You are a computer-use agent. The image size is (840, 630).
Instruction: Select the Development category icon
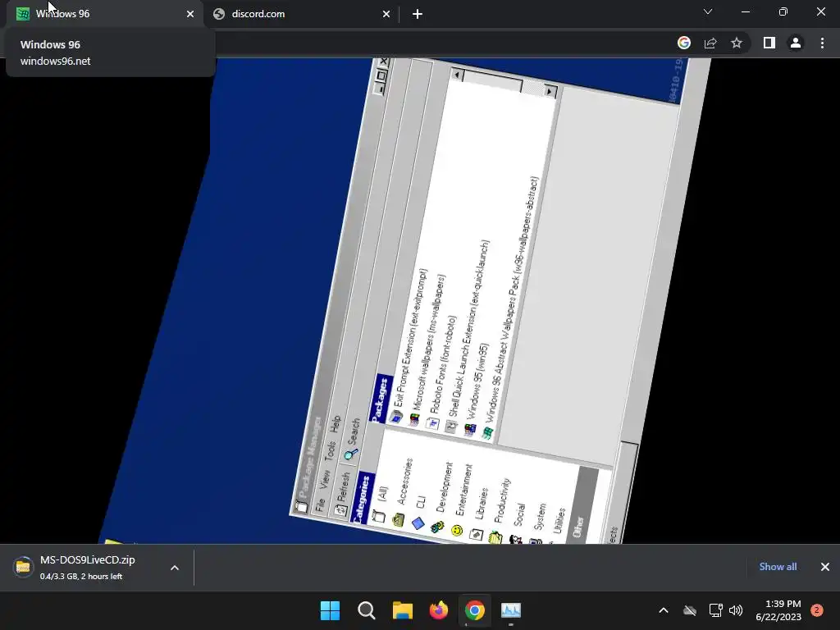437,527
